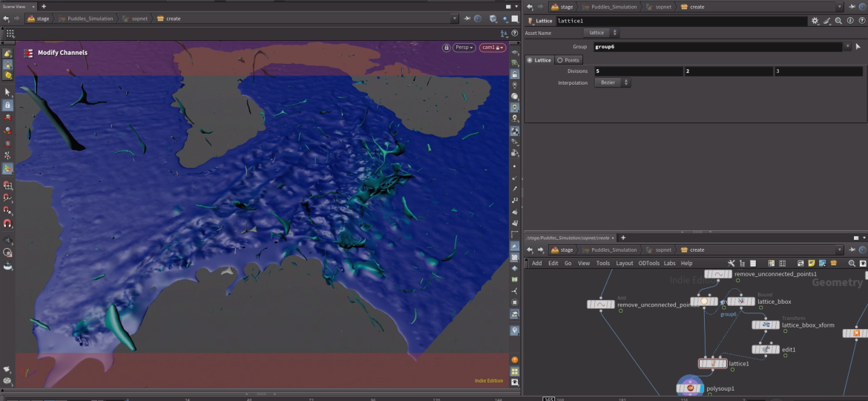Expand the Interpolation Bezier dropdown
Viewport: 868px width, 401px height.
612,82
